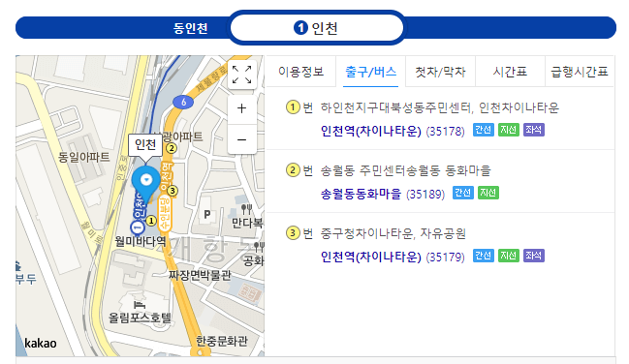Select the 출구/버스 tab
This screenshot has height=364, width=629.
[x=370, y=72]
